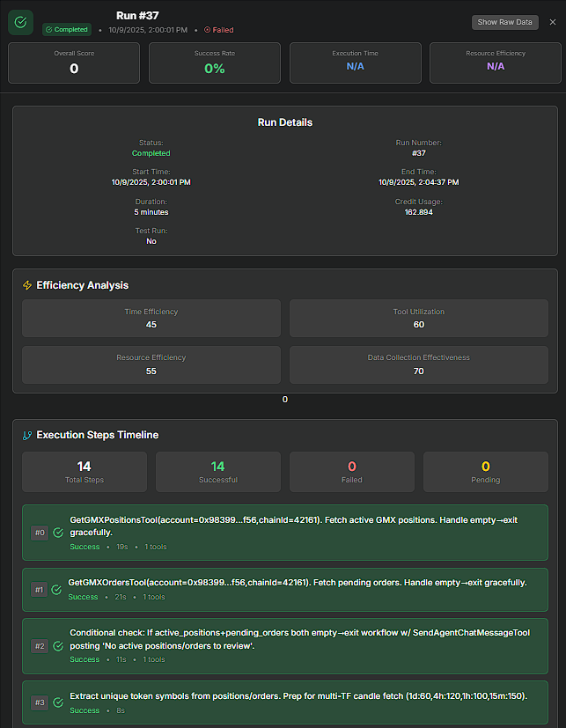This screenshot has height=728, width=566.
Task: Click the red Failed status label
Action: [219, 30]
